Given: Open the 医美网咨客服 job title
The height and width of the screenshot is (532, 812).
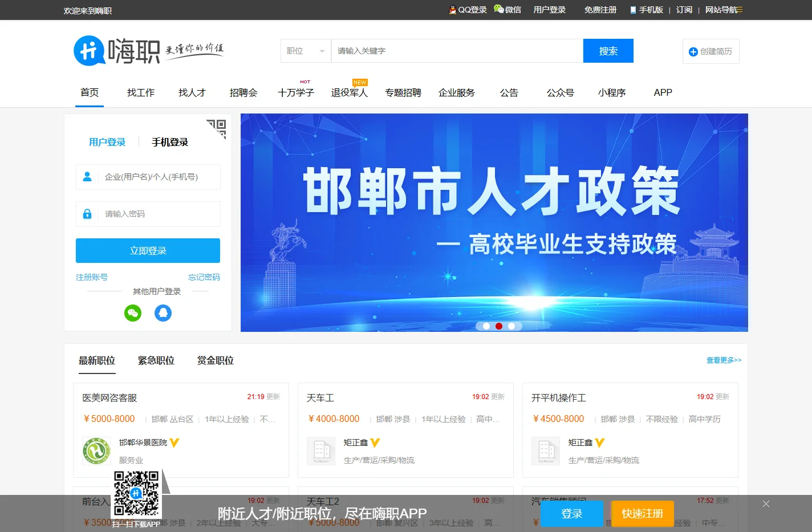Looking at the screenshot, I should tap(109, 397).
